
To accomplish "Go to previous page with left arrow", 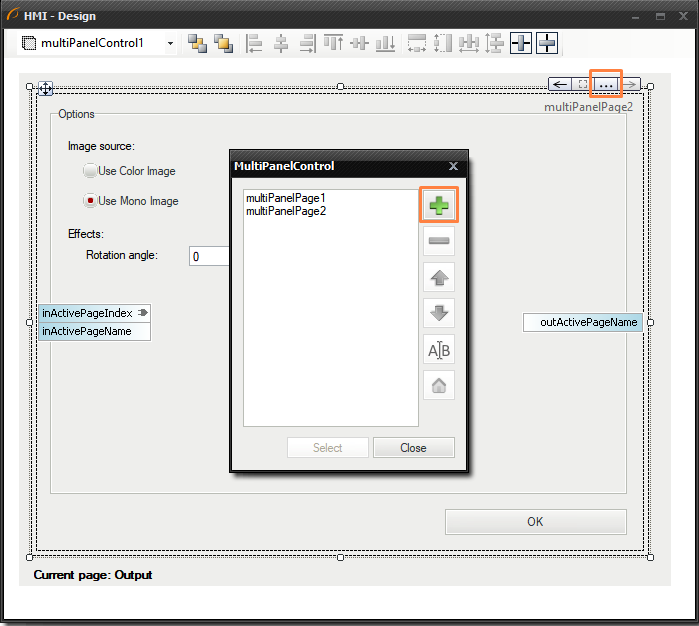I will point(560,85).
